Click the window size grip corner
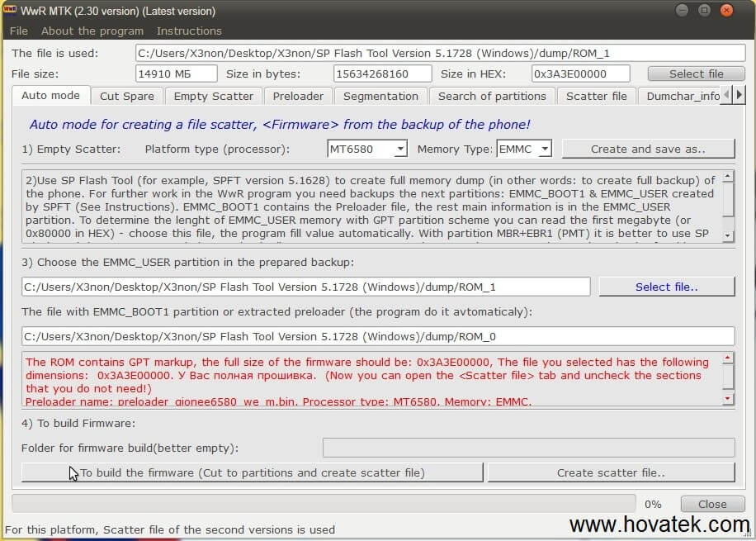 (749, 534)
